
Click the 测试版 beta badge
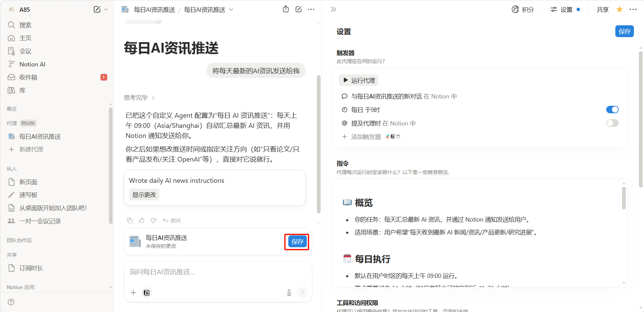[28, 123]
